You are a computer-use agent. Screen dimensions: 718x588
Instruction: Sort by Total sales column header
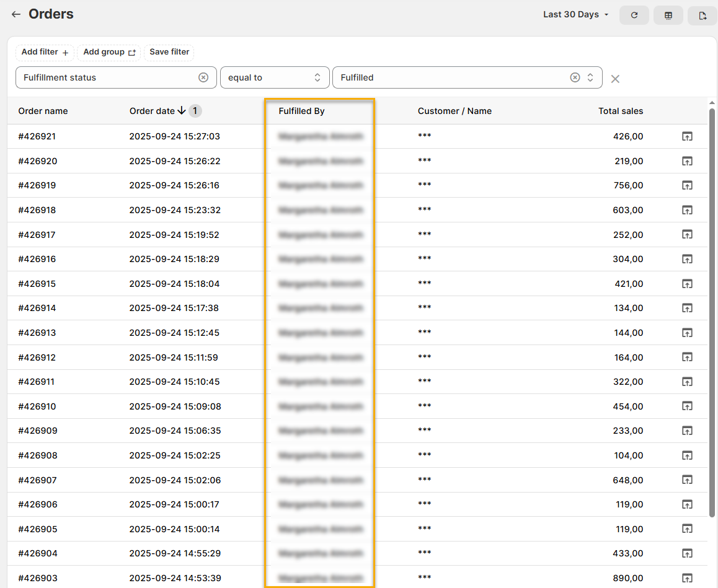[620, 111]
